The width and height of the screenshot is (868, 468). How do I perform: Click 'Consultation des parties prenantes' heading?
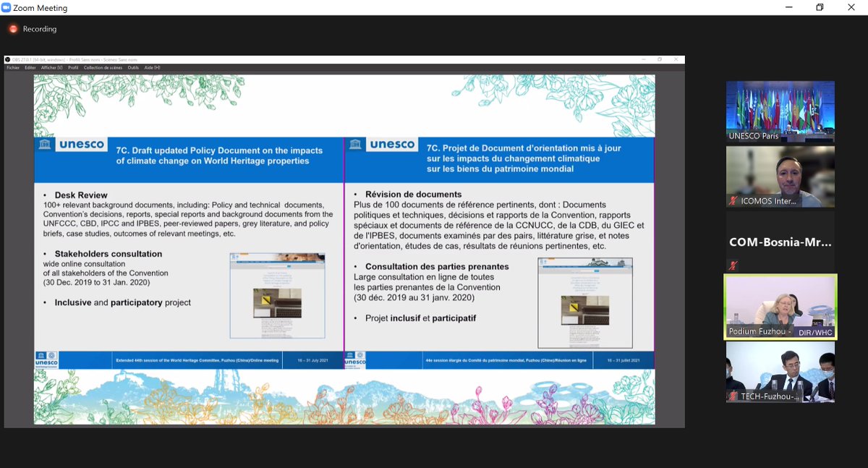click(x=437, y=266)
